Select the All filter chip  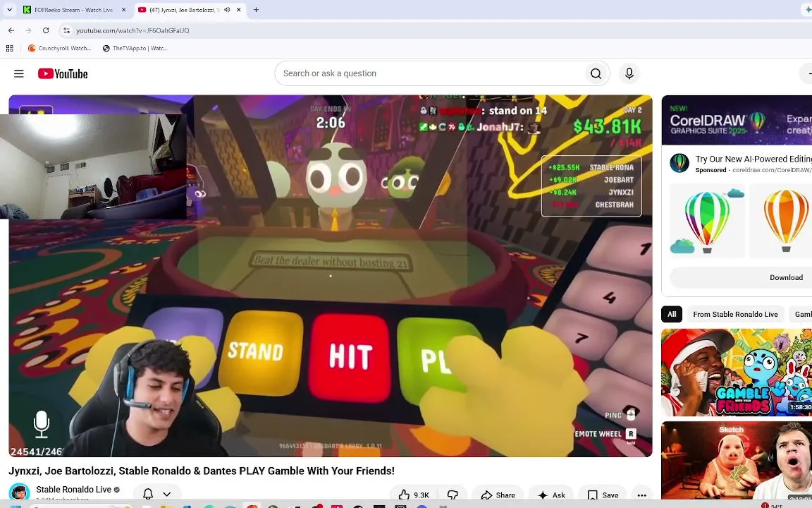point(672,314)
